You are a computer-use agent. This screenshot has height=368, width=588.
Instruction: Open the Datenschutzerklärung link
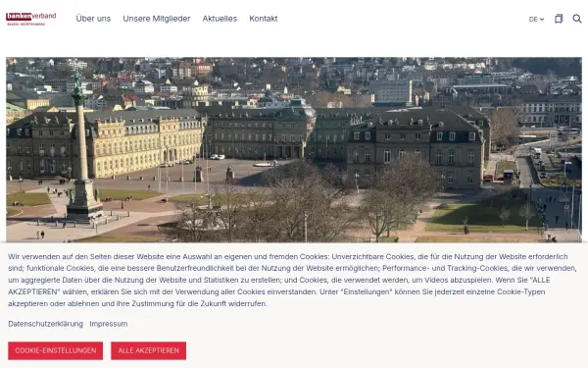tap(46, 324)
